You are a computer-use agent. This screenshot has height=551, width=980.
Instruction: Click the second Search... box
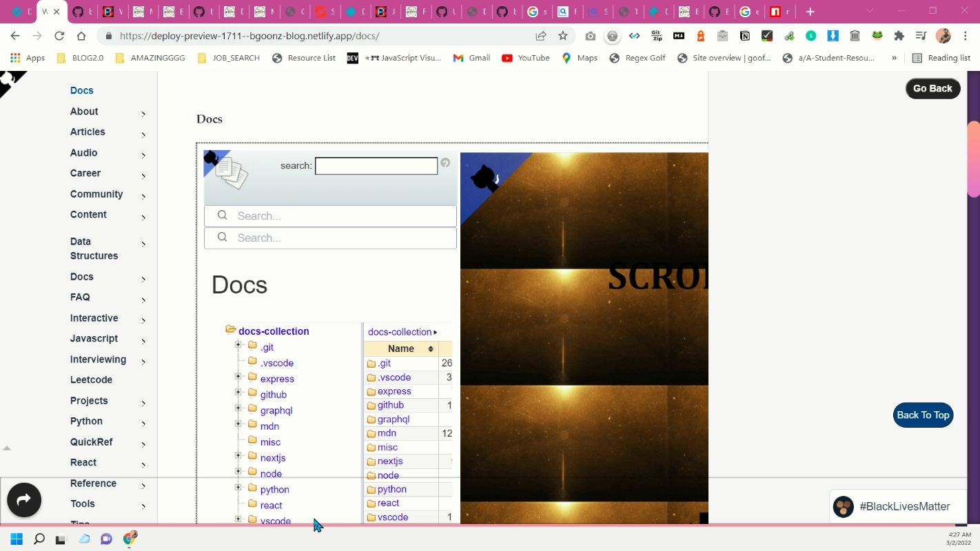pos(330,238)
